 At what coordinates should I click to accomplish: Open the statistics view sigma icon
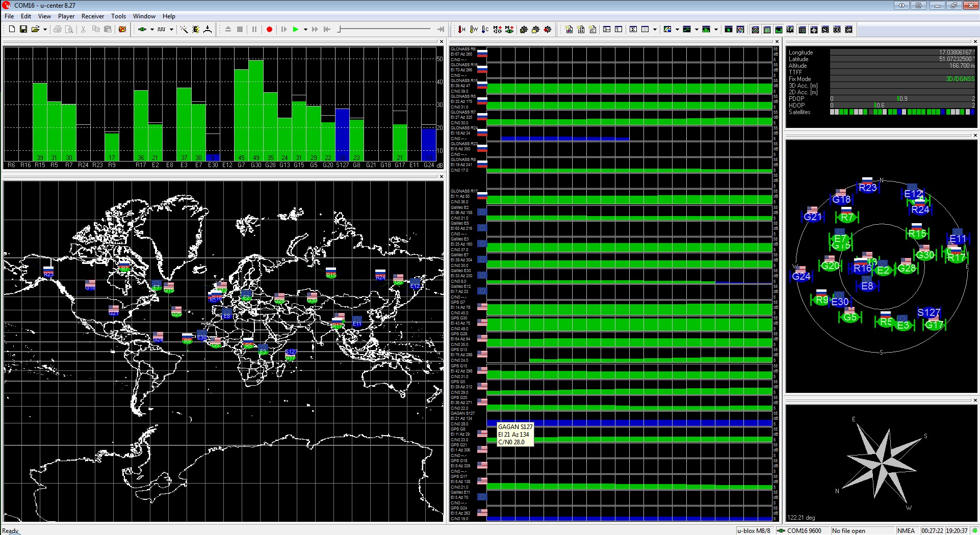point(633,30)
